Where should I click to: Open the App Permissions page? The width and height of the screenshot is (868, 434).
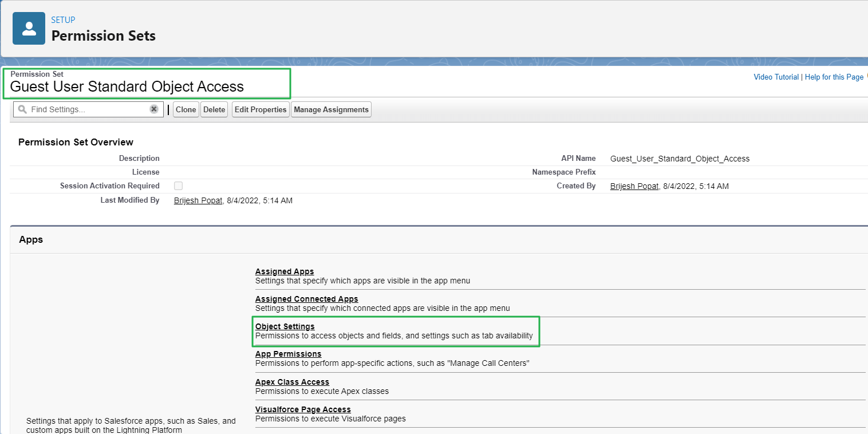click(288, 354)
